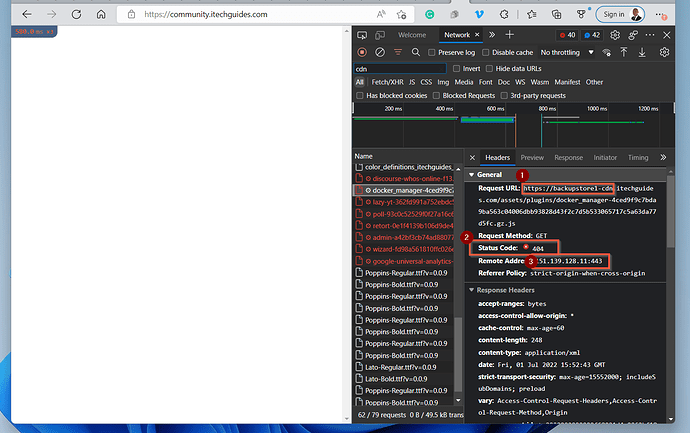This screenshot has width=690, height=433.
Task: Show more request detail tabs chevron
Action: pos(663,157)
